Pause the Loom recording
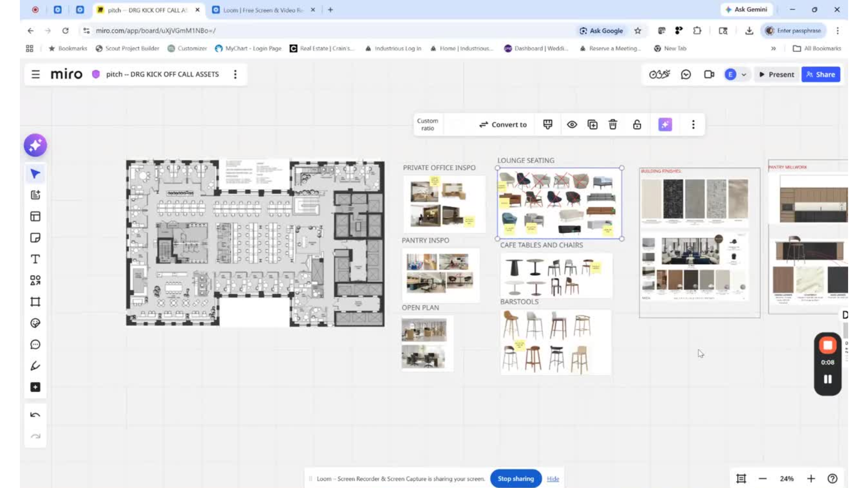868x488 pixels. pos(828,379)
